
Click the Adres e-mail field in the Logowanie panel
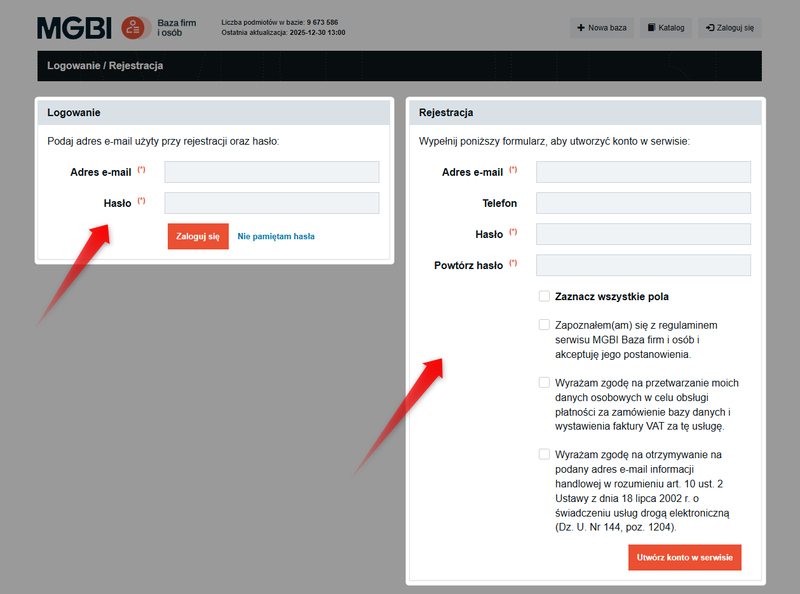pyautogui.click(x=271, y=171)
